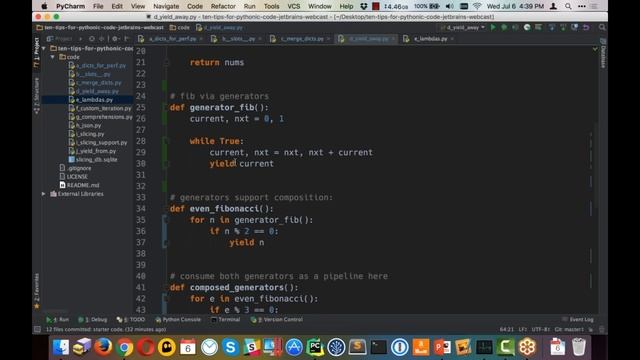Collapse the ten-tips-for-pythonic-code project root
The width and height of the screenshot is (640, 360).
pyautogui.click(x=44, y=48)
